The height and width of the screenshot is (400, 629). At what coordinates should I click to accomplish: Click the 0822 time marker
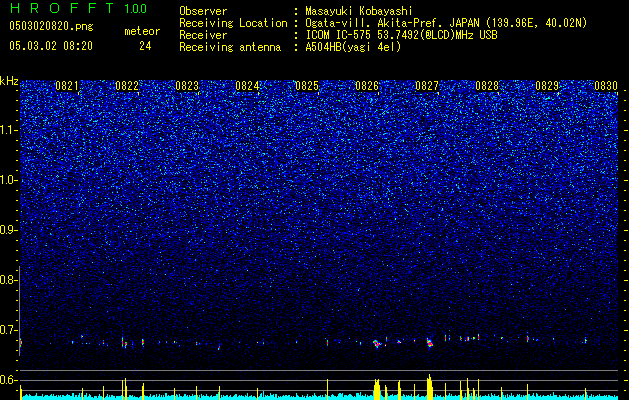coord(127,86)
